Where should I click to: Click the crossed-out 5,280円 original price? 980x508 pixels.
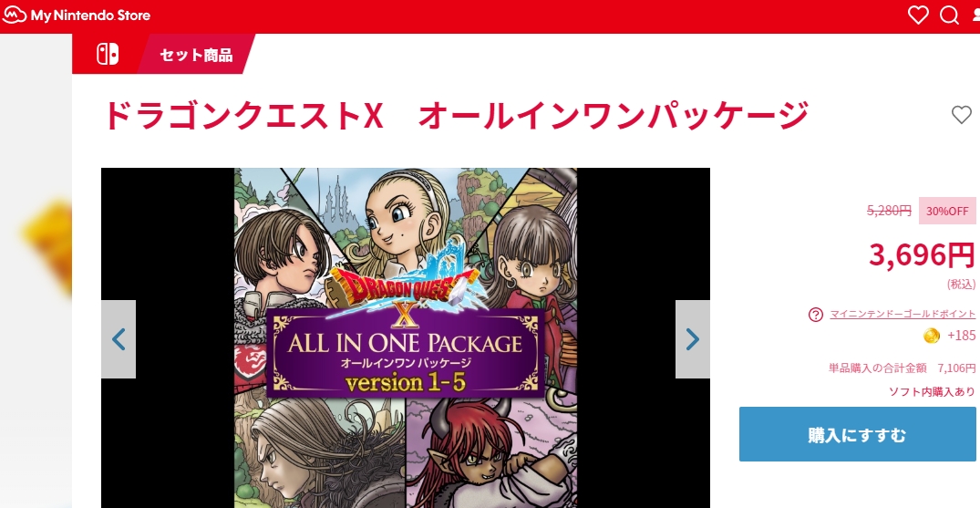pos(889,211)
